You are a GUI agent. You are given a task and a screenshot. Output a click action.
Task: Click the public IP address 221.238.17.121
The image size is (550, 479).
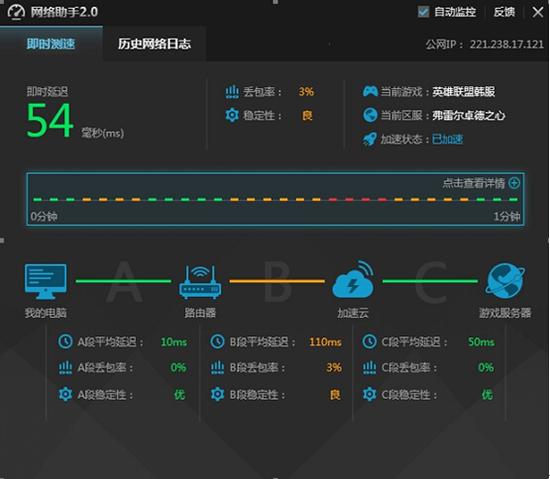click(x=507, y=44)
